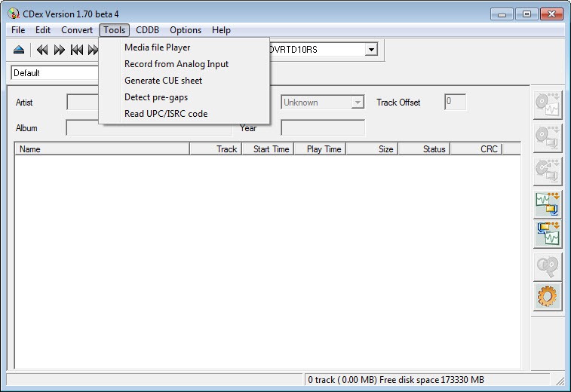The image size is (571, 392).
Task: Click the Track Offset field
Action: coord(455,102)
